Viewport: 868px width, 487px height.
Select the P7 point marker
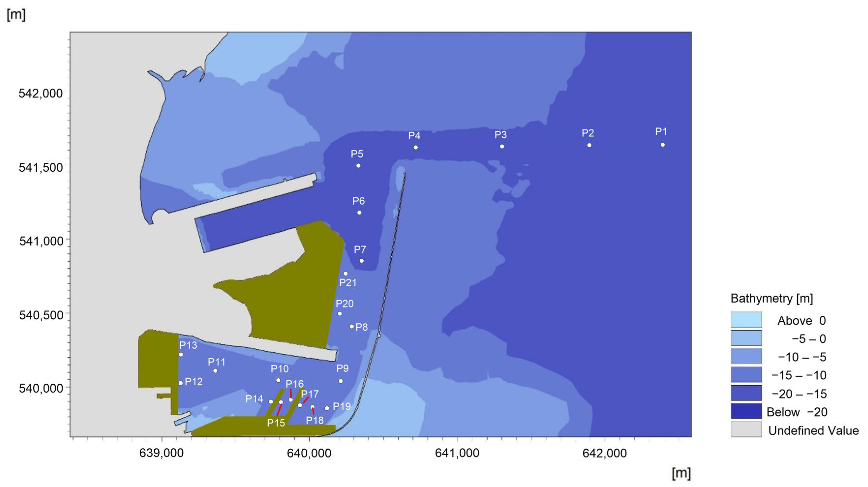tap(361, 261)
